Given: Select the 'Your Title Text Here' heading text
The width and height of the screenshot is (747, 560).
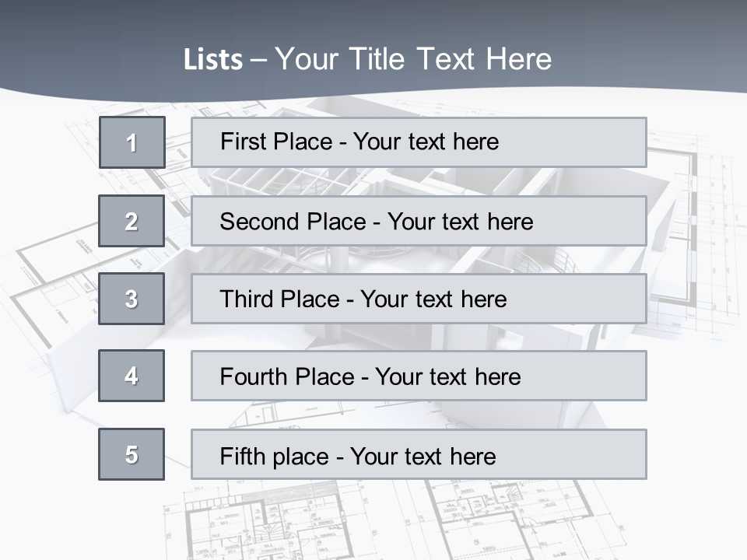Looking at the screenshot, I should (412, 59).
